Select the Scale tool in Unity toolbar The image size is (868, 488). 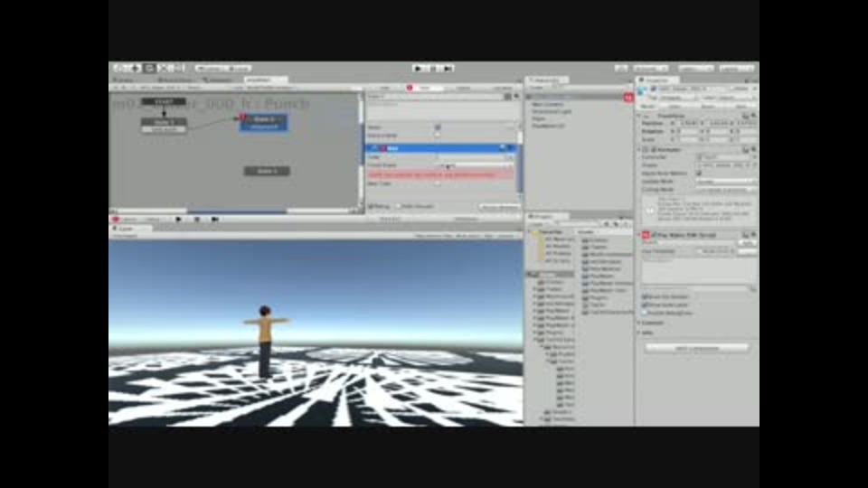click(x=163, y=68)
